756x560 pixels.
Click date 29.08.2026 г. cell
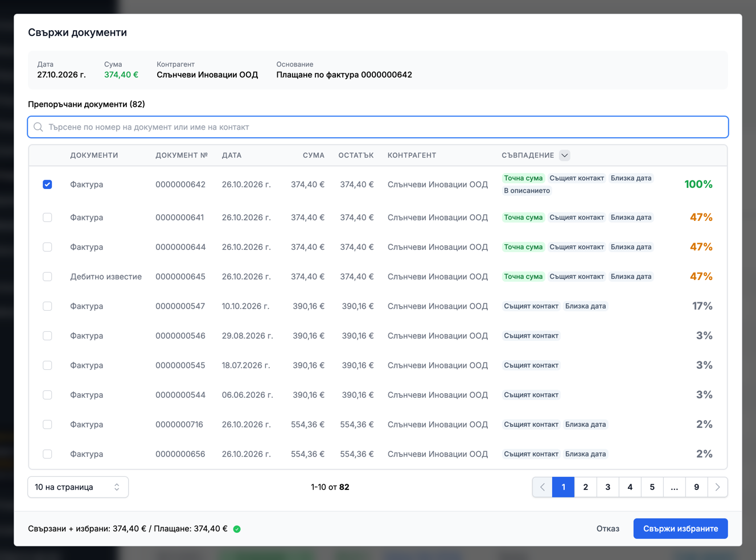[247, 336]
